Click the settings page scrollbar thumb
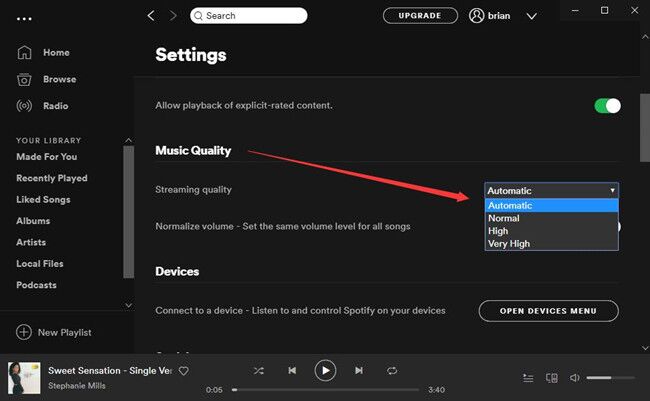 (645, 128)
